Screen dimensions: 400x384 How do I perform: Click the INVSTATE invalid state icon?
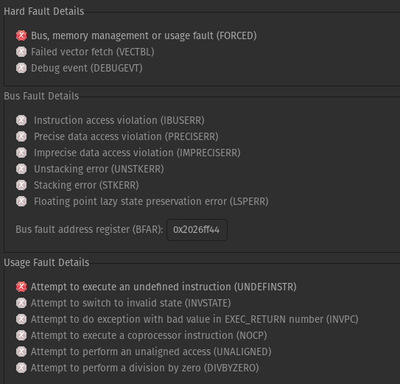pyautogui.click(x=21, y=303)
